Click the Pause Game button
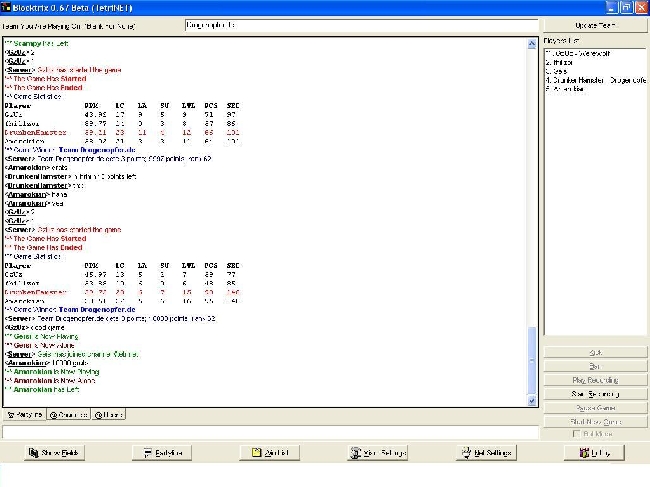The height and width of the screenshot is (487, 650). [x=595, y=408]
